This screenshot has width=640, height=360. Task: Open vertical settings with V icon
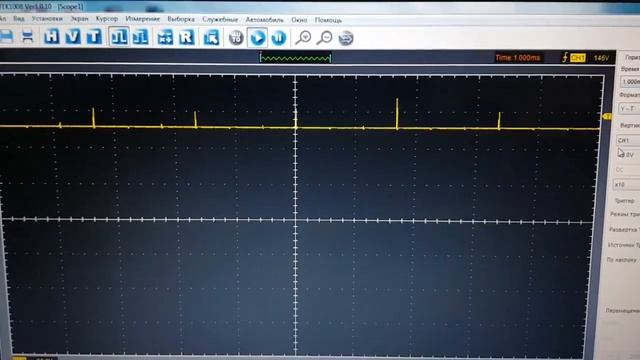coord(73,37)
